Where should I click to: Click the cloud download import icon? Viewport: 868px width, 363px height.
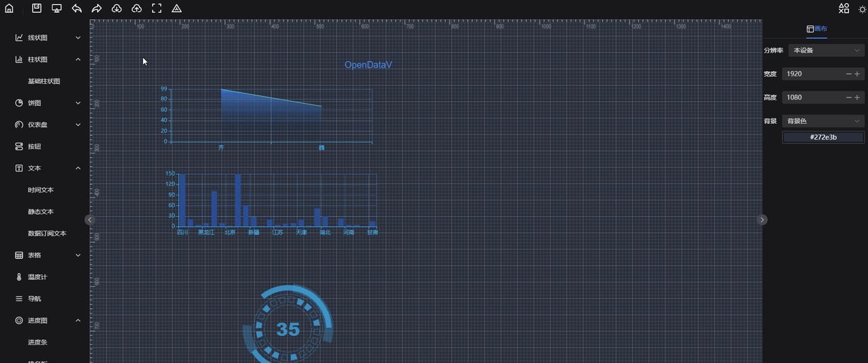117,9
